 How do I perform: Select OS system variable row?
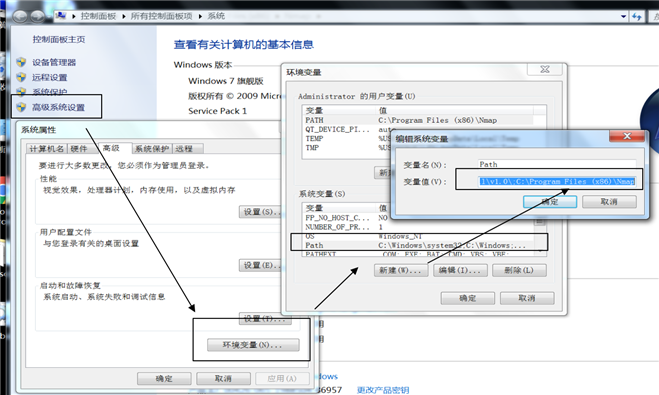[x=419, y=236]
